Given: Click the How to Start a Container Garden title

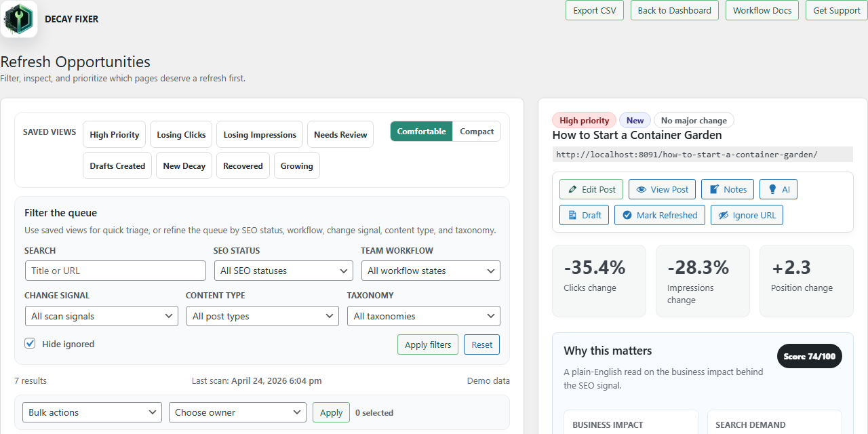Looking at the screenshot, I should [637, 136].
